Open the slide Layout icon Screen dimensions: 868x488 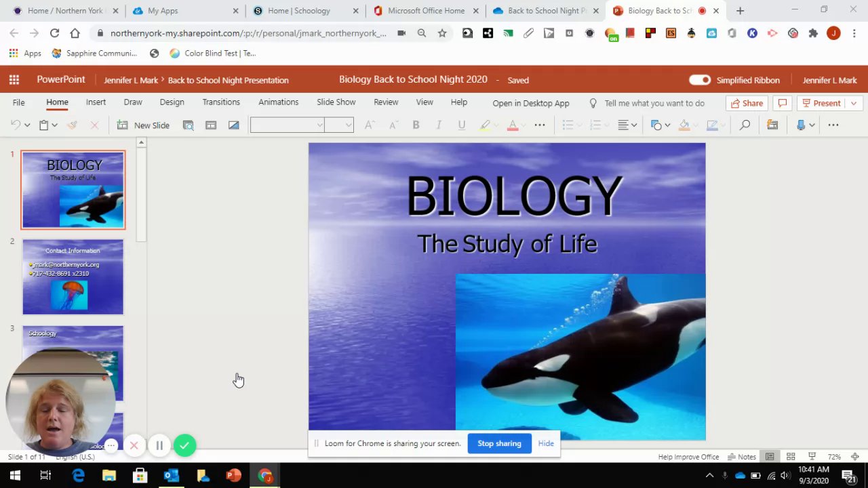(211, 125)
